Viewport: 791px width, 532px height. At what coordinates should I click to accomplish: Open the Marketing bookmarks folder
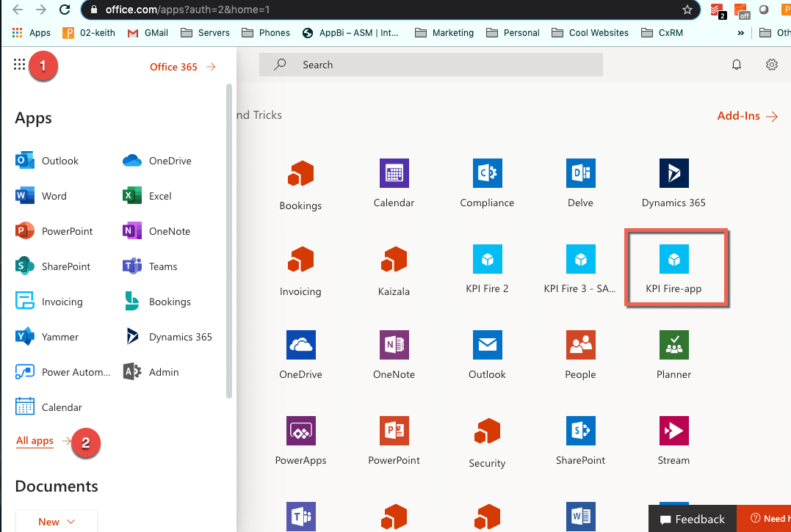(x=444, y=33)
